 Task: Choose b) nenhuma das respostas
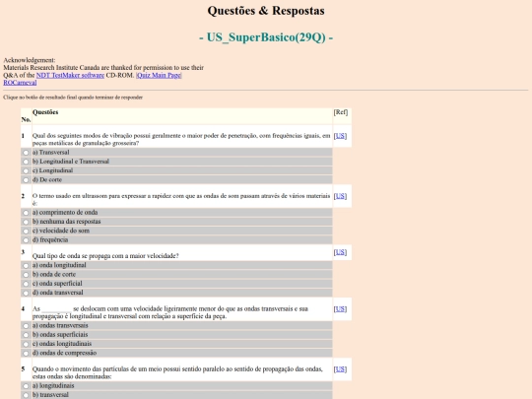coord(26,222)
